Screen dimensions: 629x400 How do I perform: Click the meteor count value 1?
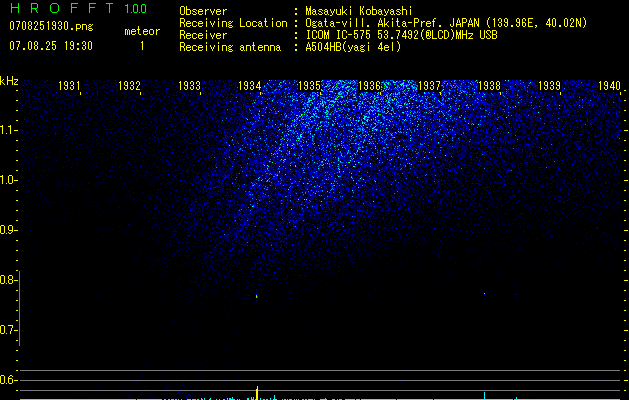click(142, 46)
